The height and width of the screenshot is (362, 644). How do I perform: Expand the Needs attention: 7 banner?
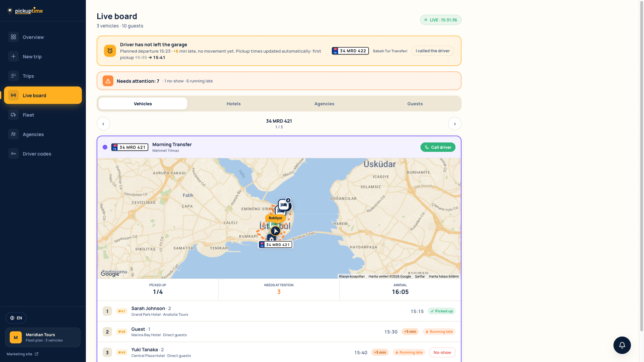[x=279, y=81]
